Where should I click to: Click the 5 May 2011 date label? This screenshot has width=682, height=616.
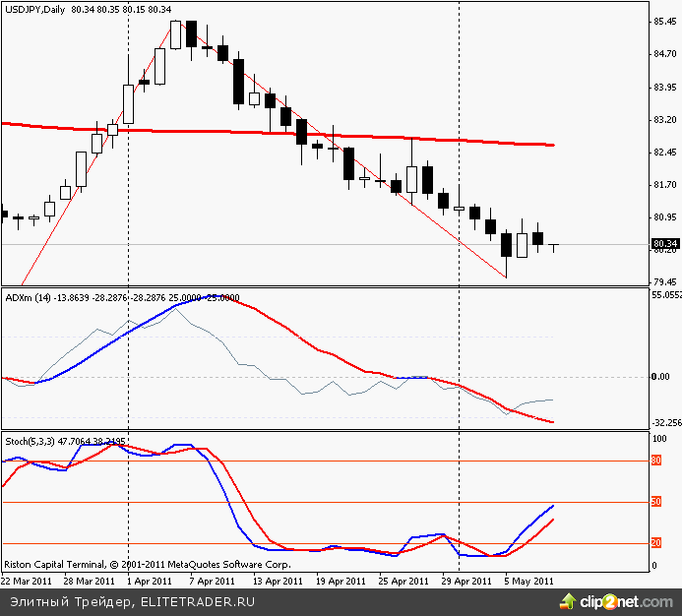click(x=528, y=581)
